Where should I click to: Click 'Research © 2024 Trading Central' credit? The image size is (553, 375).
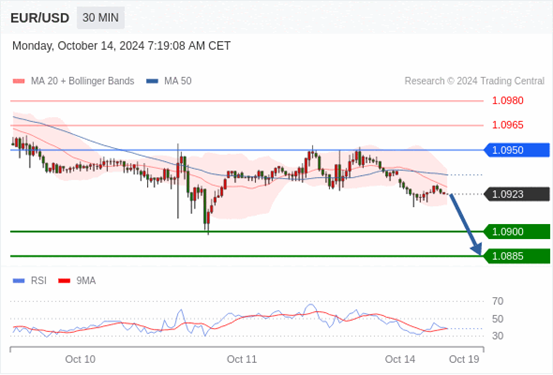point(474,81)
